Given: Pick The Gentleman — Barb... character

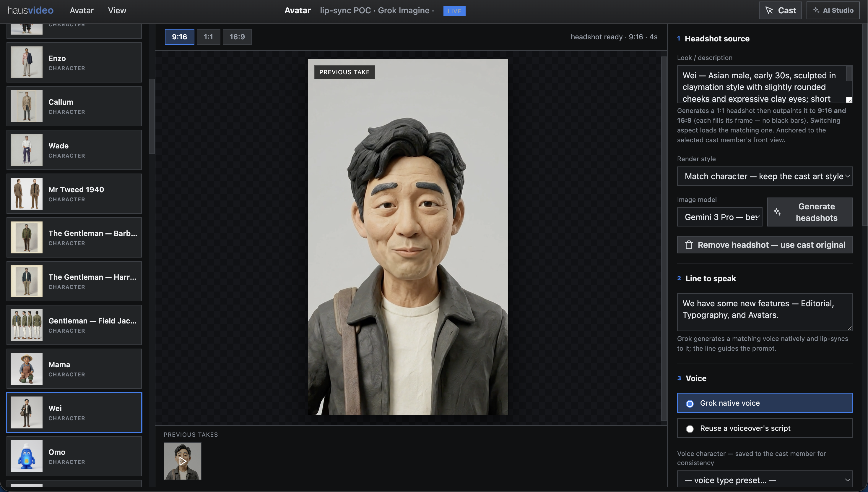Looking at the screenshot, I should (74, 237).
